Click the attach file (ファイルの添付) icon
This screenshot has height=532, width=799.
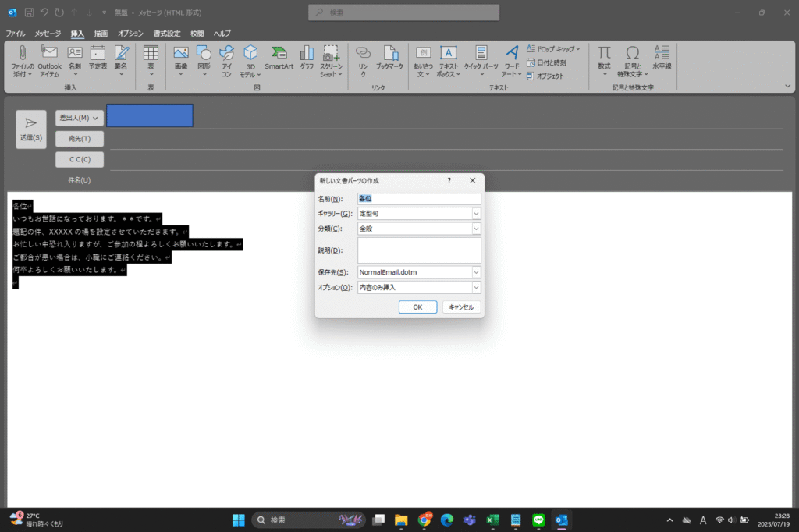pos(23,61)
